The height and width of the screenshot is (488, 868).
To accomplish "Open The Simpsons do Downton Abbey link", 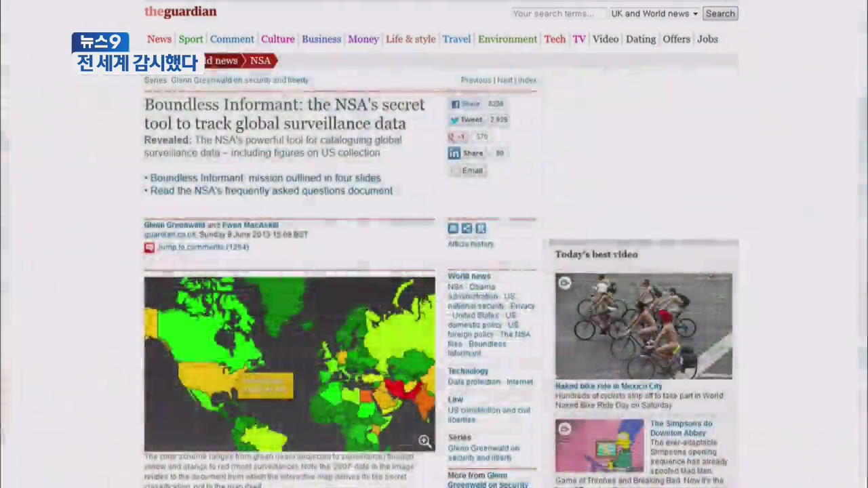I will pyautogui.click(x=681, y=428).
